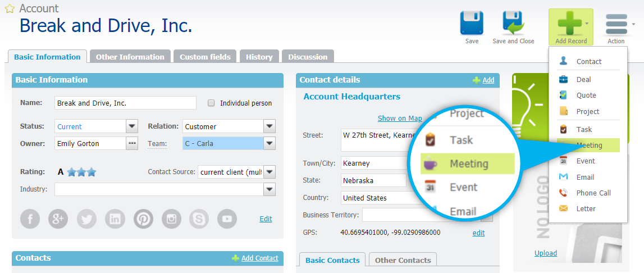644x273 pixels.
Task: Open the Action menu icon
Action: [x=616, y=25]
